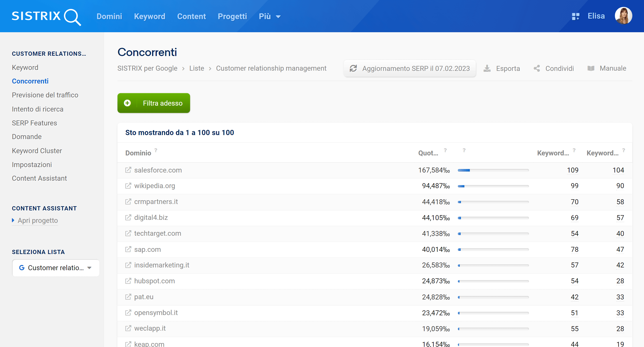
Task: Click help icon next to Dominio header
Action: click(156, 150)
